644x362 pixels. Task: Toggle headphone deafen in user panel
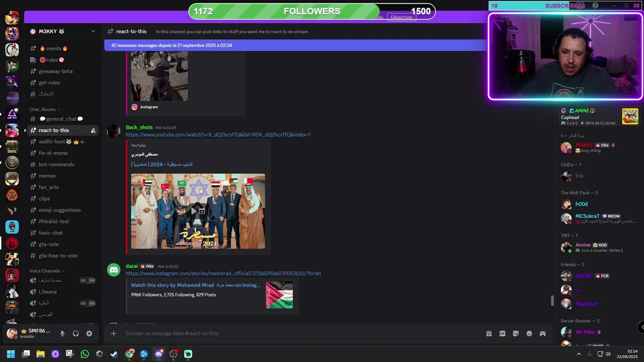point(76,333)
